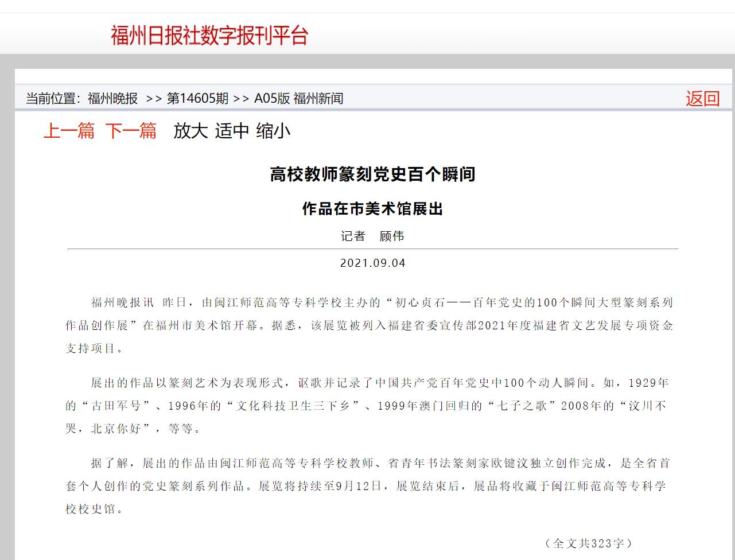Click the date 2021.09.04

[x=373, y=263]
